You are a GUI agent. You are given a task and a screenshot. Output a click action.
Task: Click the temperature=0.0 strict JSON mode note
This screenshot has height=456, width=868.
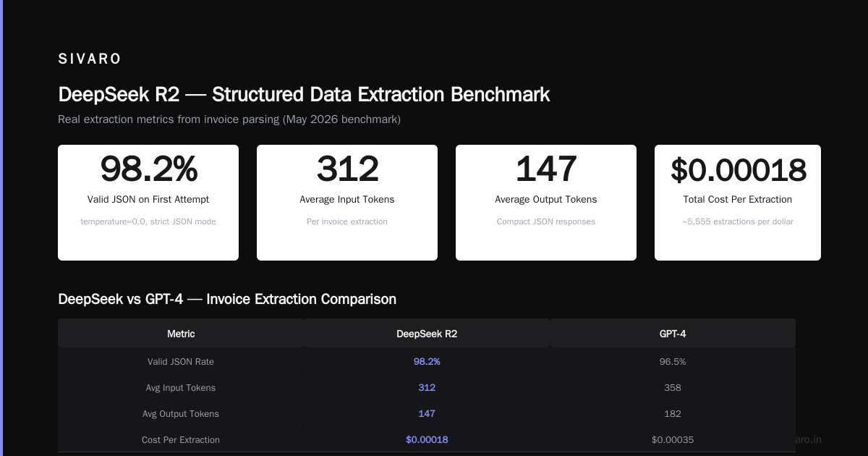[x=148, y=221]
